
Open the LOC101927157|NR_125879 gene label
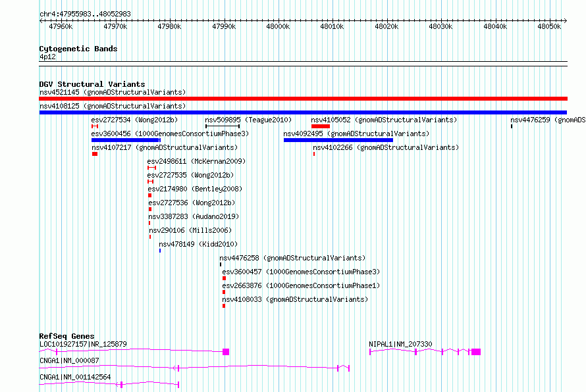point(83,344)
